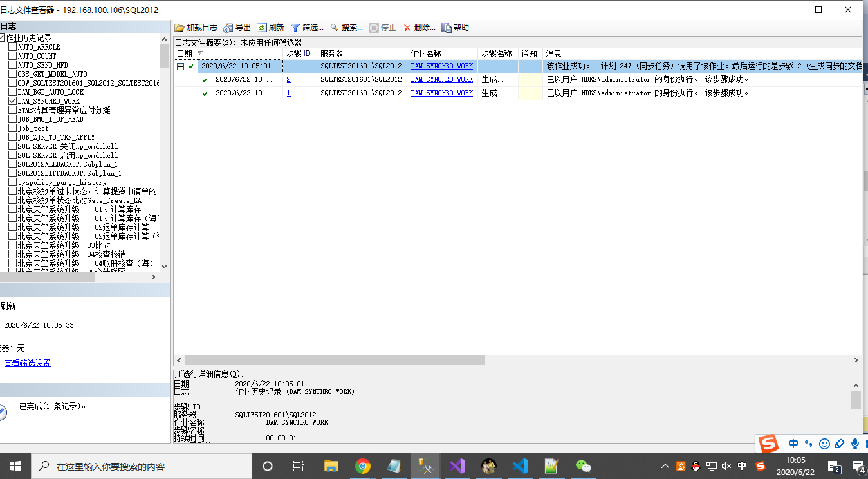868x479 pixels.
Task: Click step ID link 1
Action: point(288,93)
